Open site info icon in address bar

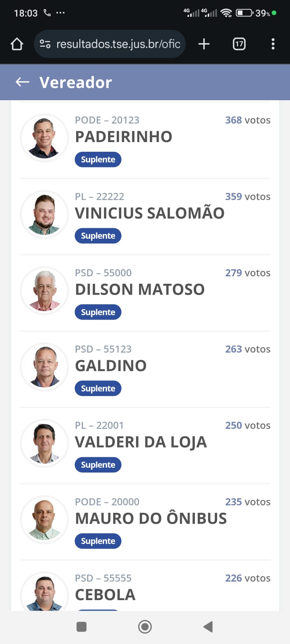(45, 44)
